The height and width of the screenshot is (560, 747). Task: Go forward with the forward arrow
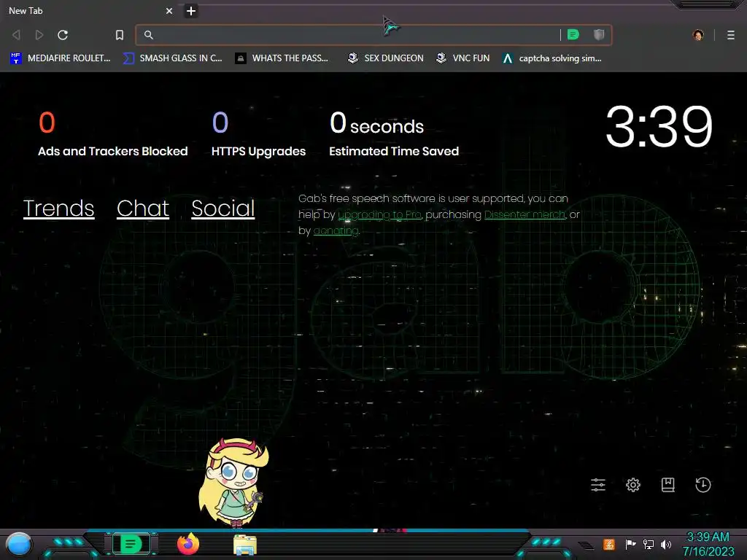pos(39,35)
